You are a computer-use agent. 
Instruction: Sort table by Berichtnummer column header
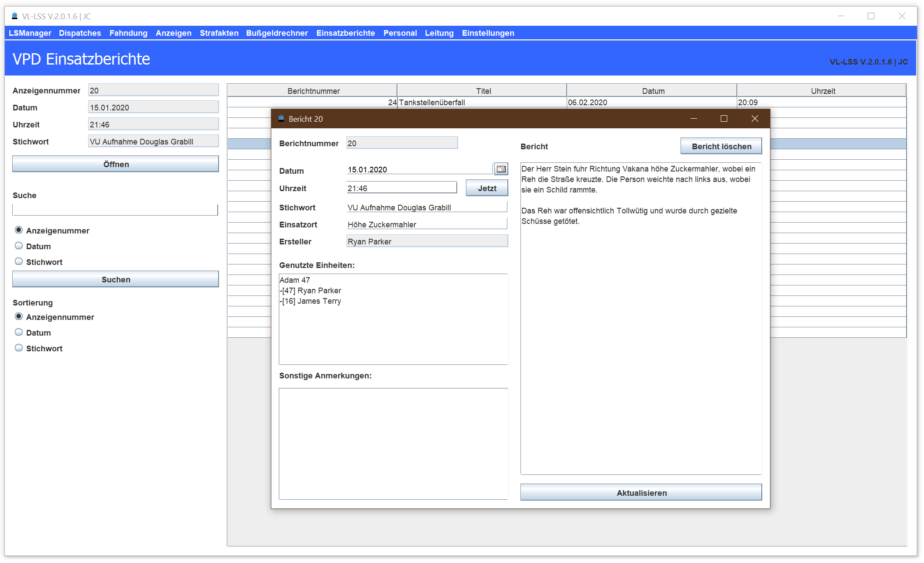pyautogui.click(x=313, y=91)
